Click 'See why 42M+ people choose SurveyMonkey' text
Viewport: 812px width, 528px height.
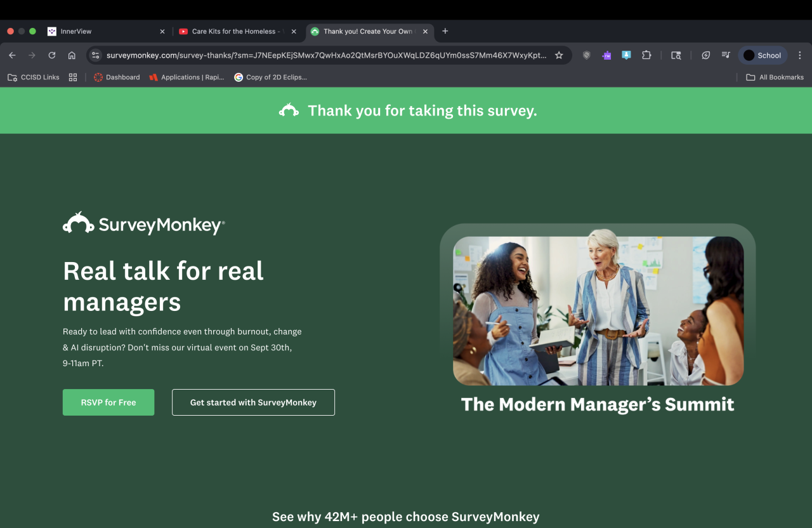(406, 517)
